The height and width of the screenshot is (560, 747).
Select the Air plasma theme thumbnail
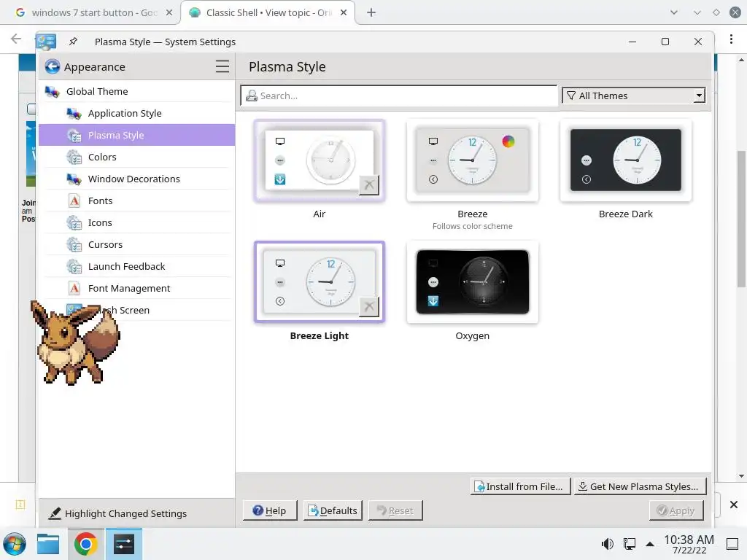click(320, 161)
